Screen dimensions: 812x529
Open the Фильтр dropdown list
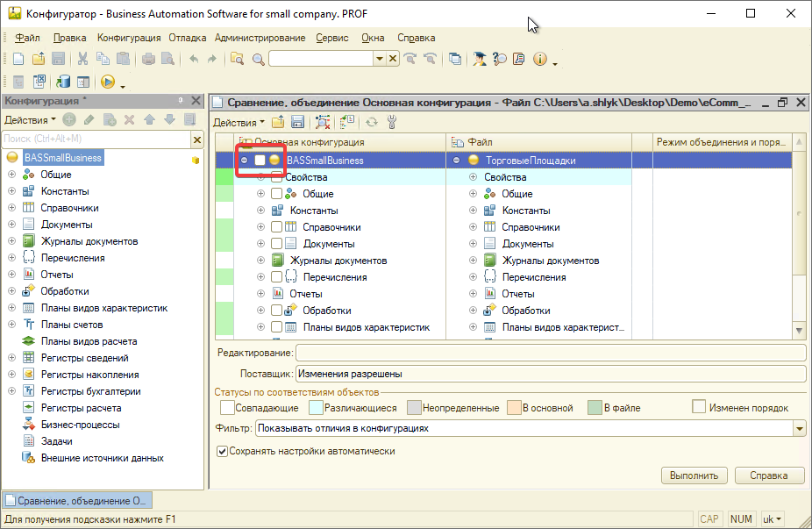tap(798, 429)
